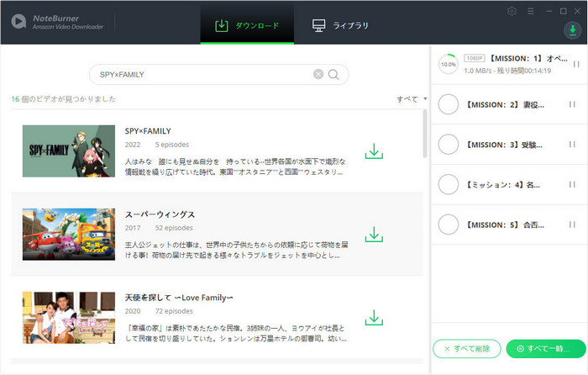The height and width of the screenshot is (375, 588).
Task: Pause the MISSION: 3 queued item
Action: click(x=572, y=144)
